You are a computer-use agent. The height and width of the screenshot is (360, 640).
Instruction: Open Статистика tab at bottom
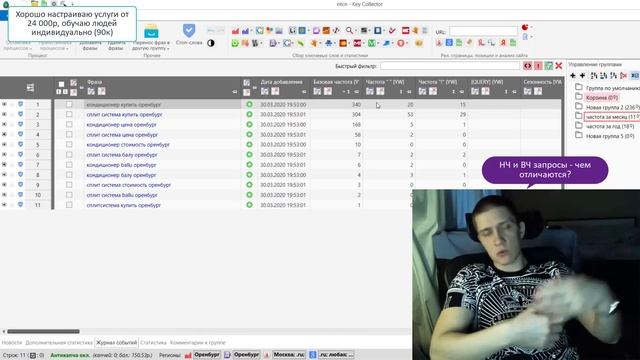pyautogui.click(x=153, y=343)
